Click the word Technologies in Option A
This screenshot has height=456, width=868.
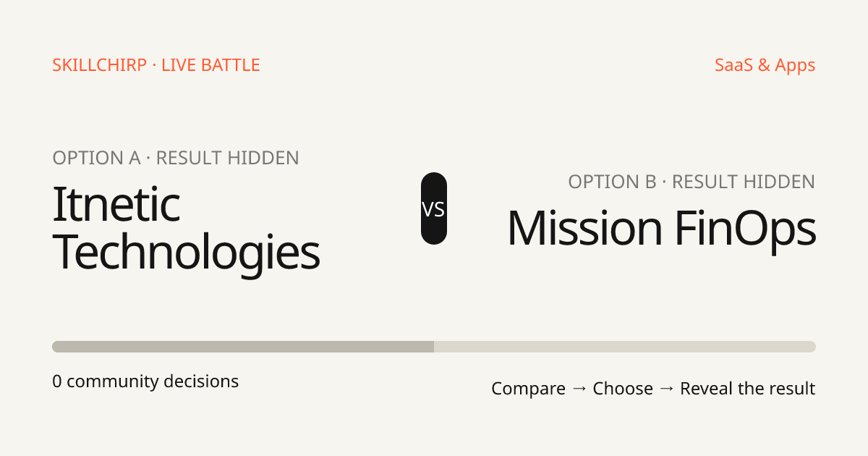click(x=186, y=253)
